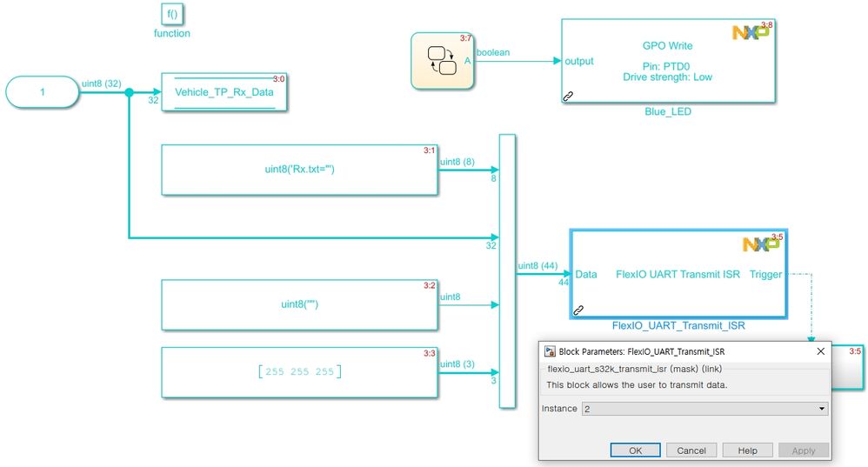Select the uint8('Rx.txt="') constant block
Screen dimensions: 868x467
pyautogui.click(x=299, y=170)
